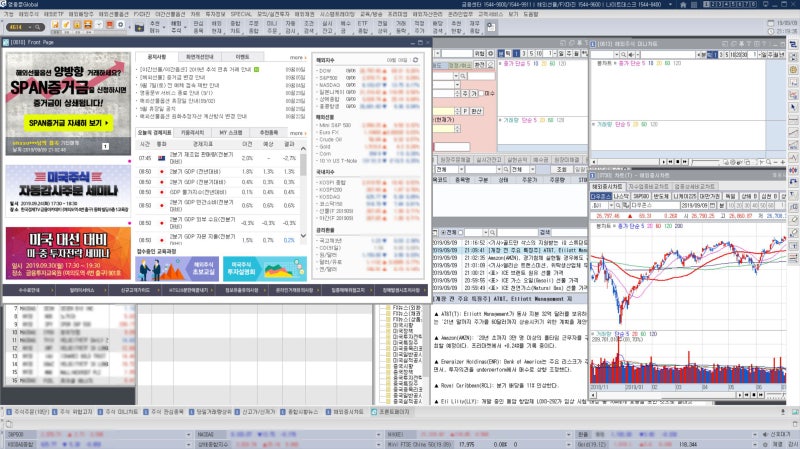Select the arrow cursor tool in chart sidebar

coord(793,107)
